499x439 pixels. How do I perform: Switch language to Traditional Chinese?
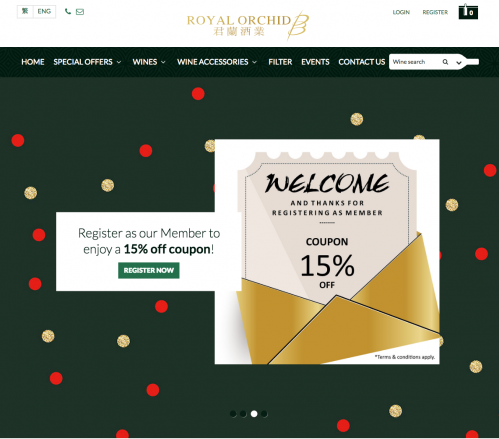point(25,11)
